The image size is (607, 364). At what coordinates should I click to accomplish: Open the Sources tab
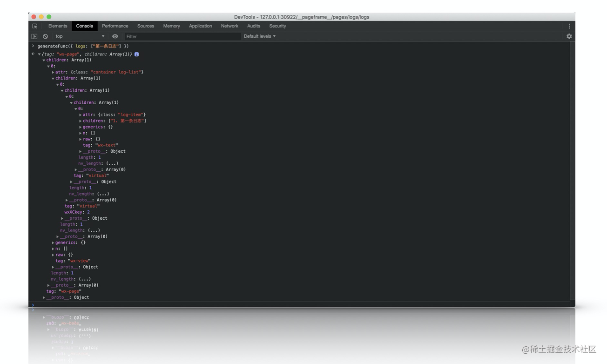pos(145,26)
